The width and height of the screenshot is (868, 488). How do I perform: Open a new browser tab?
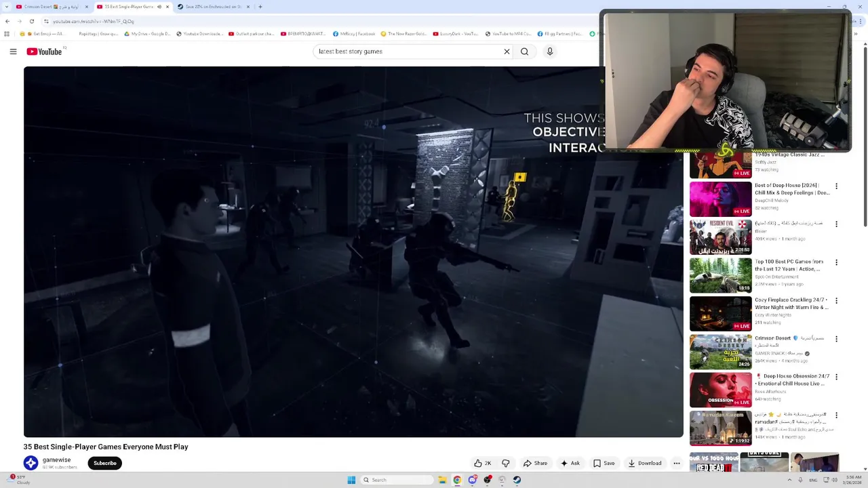click(260, 7)
